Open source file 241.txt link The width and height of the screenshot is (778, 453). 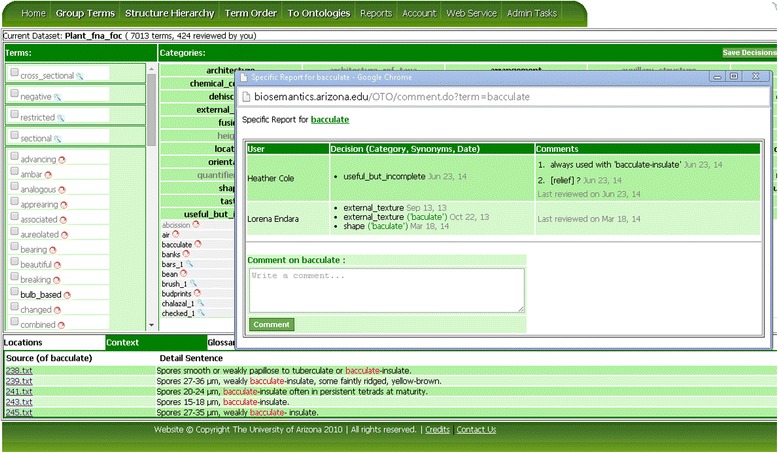pos(19,391)
